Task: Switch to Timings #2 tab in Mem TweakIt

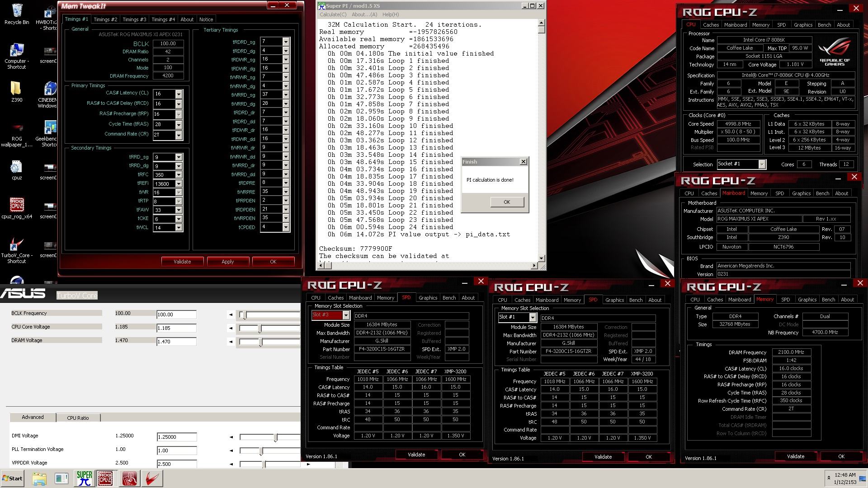Action: tap(105, 19)
